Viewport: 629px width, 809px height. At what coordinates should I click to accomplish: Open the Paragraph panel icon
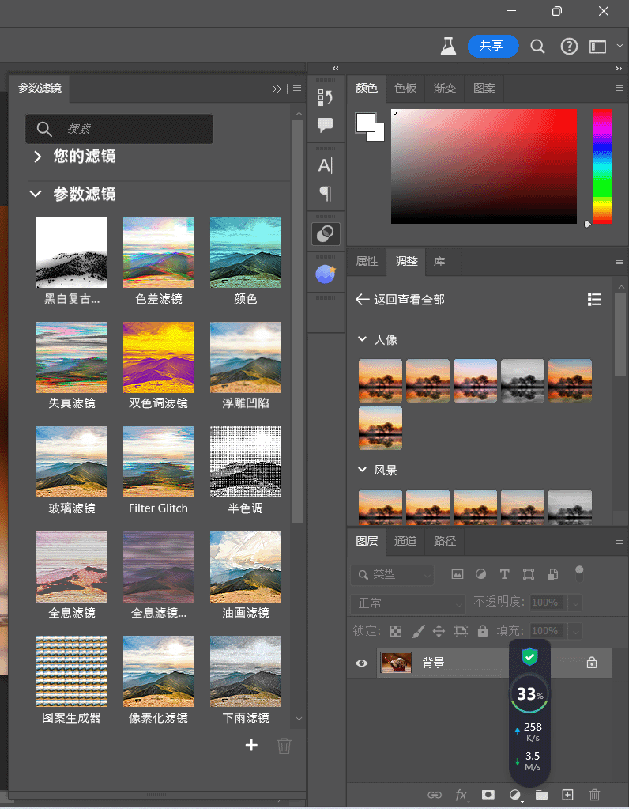coord(325,193)
